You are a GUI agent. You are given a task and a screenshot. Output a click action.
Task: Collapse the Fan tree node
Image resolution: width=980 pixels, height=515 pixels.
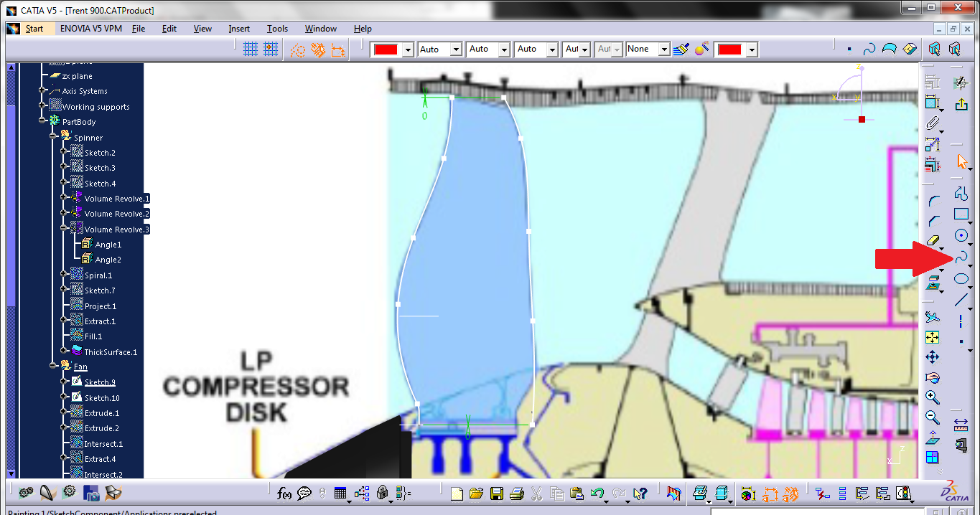(x=53, y=366)
